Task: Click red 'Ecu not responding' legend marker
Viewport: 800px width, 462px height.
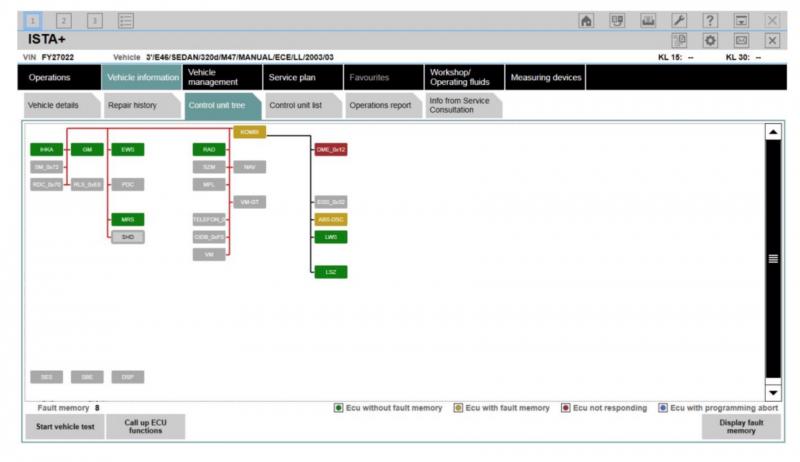Action: tap(565, 408)
